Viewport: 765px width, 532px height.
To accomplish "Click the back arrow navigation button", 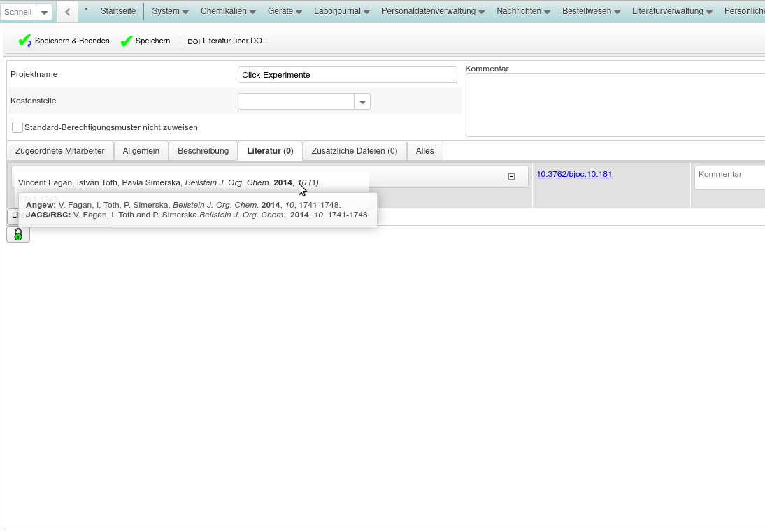I will (67, 12).
